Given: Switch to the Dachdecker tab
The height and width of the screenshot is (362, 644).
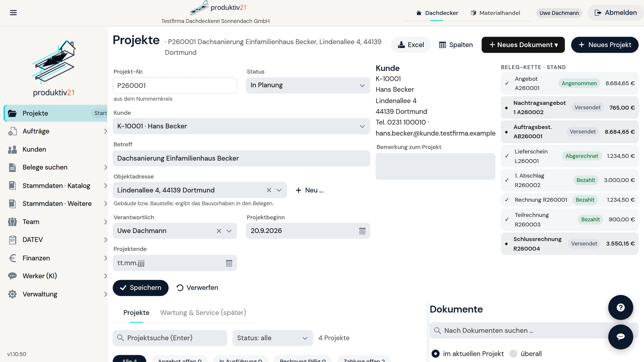Looking at the screenshot, I should tap(437, 13).
